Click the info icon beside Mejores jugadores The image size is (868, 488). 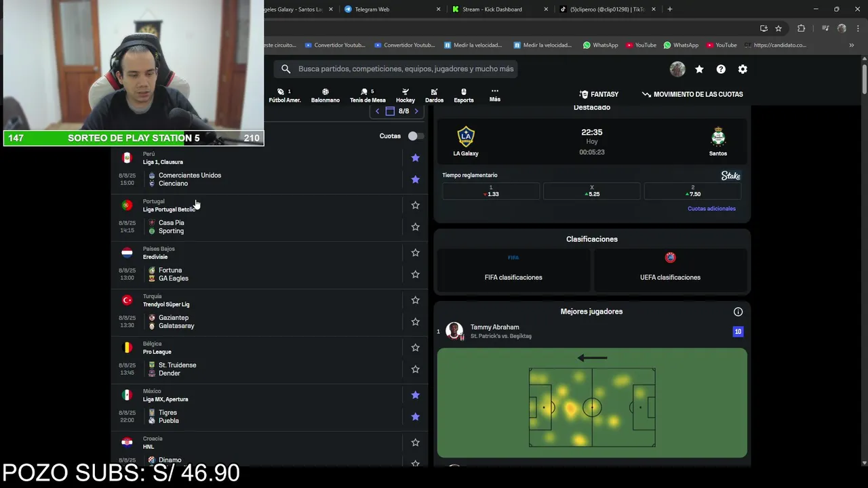738,312
